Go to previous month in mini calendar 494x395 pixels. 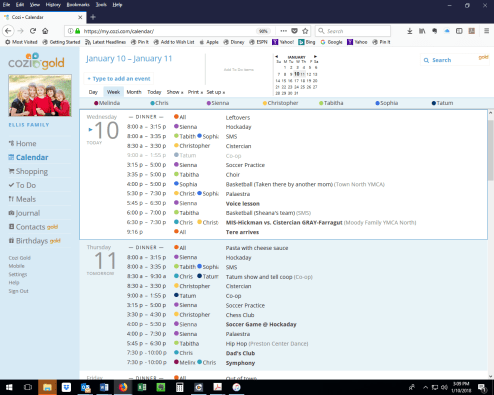pyautogui.click(x=276, y=56)
